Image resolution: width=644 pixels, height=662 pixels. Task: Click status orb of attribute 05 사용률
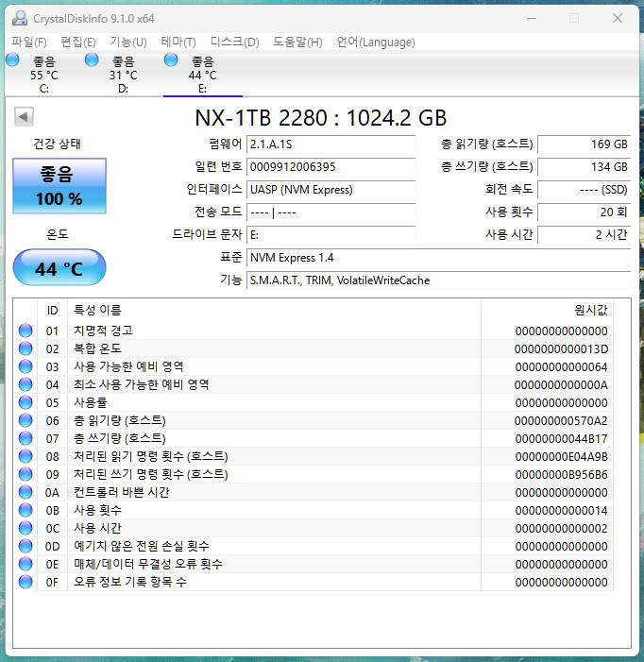click(x=25, y=402)
